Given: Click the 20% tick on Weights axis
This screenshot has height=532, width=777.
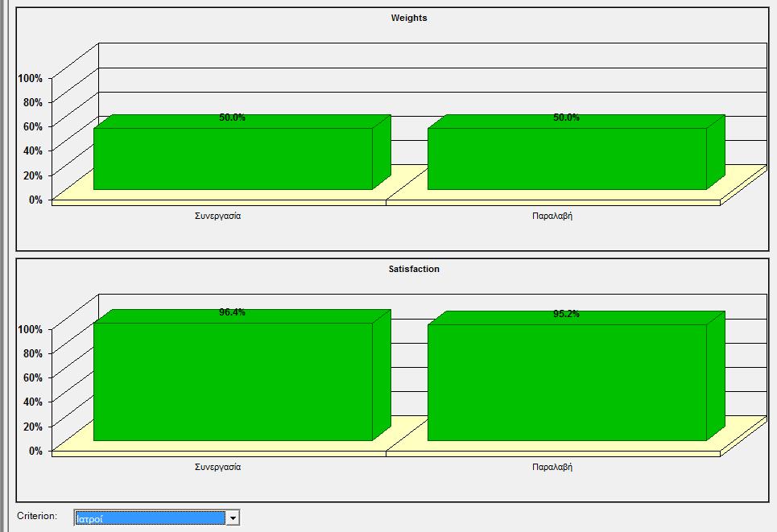Looking at the screenshot, I should (33, 175).
